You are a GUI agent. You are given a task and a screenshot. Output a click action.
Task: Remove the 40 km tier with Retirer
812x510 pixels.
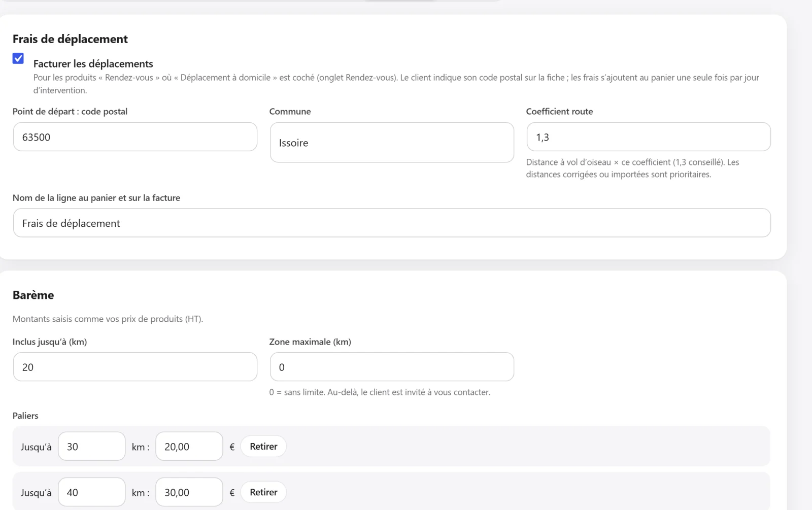point(263,492)
